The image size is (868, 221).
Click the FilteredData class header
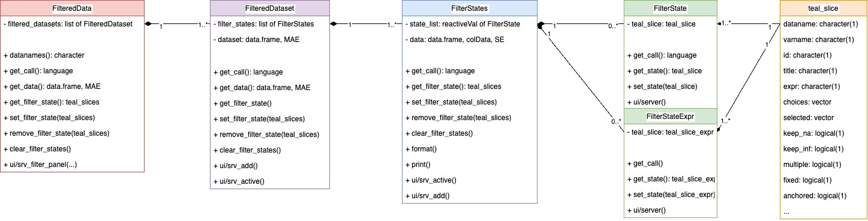[x=73, y=8]
